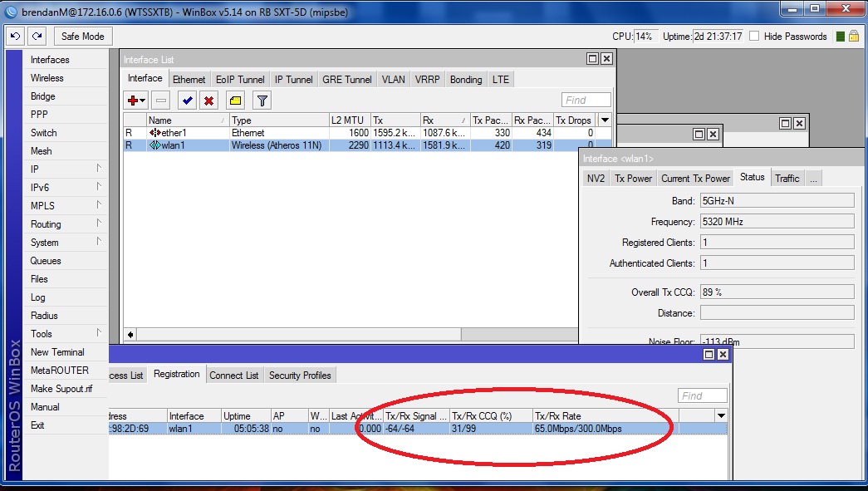The height and width of the screenshot is (491, 868).
Task: Click the funnel Filter button
Action: click(x=262, y=101)
